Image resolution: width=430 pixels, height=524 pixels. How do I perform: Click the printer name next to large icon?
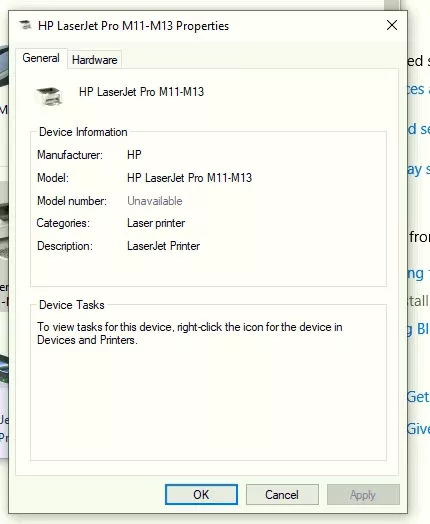[141, 92]
